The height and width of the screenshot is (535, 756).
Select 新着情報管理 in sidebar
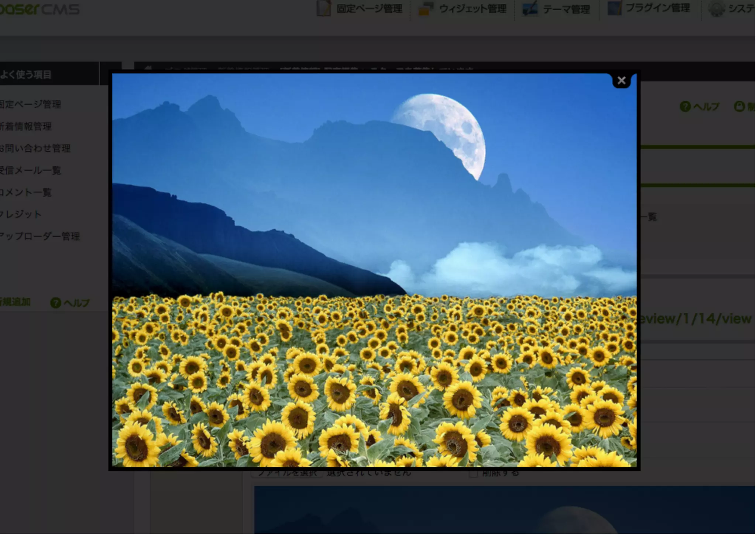[26, 126]
